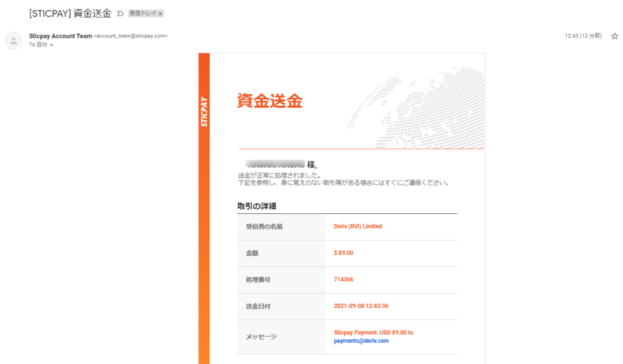This screenshot has width=623, height=364.
Task: Click the 受信者の名前 row label
Action: pyautogui.click(x=264, y=227)
